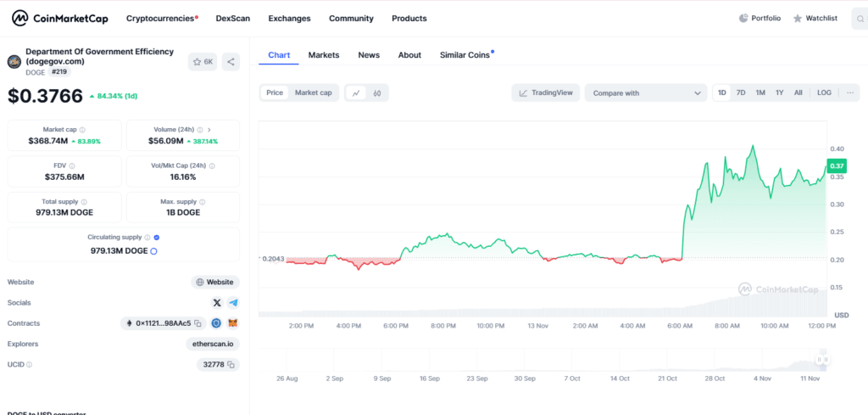The width and height of the screenshot is (868, 415).
Task: Open the Compare with dropdown
Action: [x=645, y=93]
